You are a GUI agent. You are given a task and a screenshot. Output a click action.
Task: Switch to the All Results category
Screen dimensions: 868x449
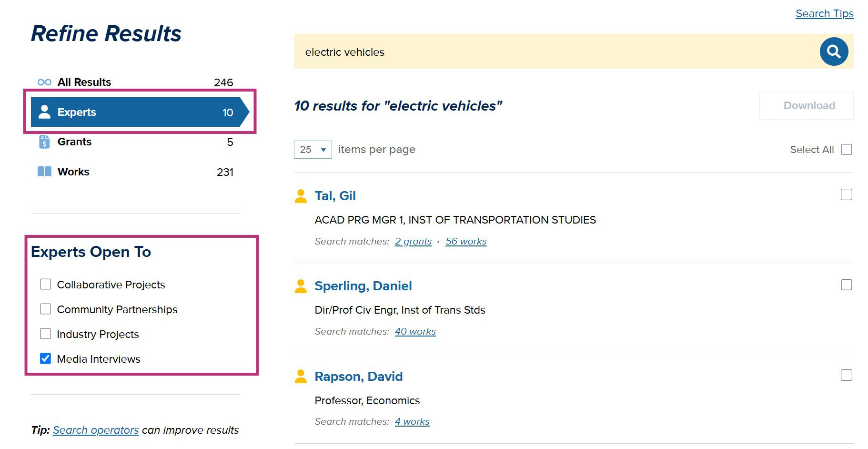coord(84,82)
